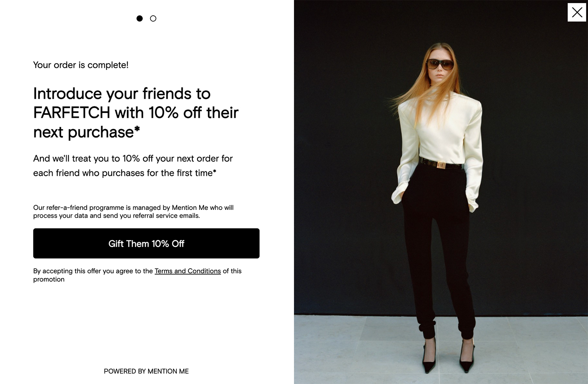Screen dimensions: 588x384
Task: Click the asterisk after 'first time'
Action: pyautogui.click(x=214, y=171)
